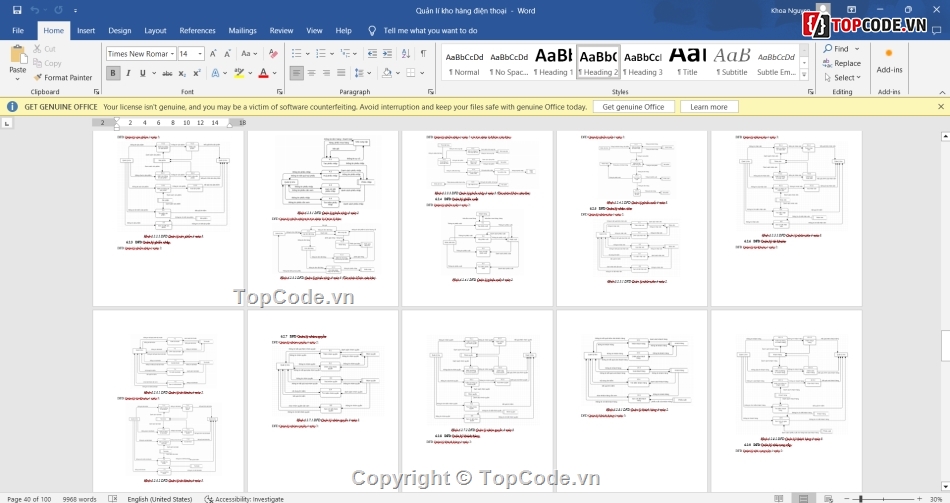This screenshot has width=950, height=503.
Task: Click the Paste clipboard icon
Action: point(18,55)
